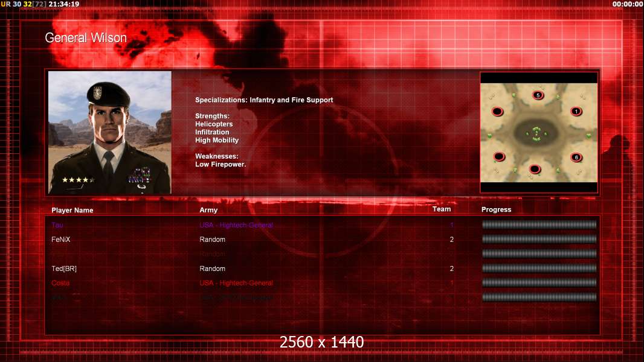Click the four-star rank insignia on the portrait
Image resolution: width=644 pixels, height=362 pixels.
78,180
